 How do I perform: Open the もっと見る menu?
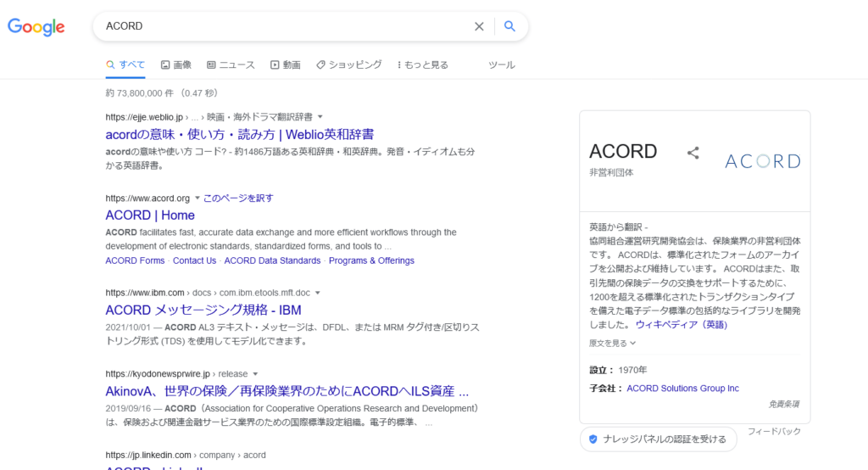(x=423, y=64)
